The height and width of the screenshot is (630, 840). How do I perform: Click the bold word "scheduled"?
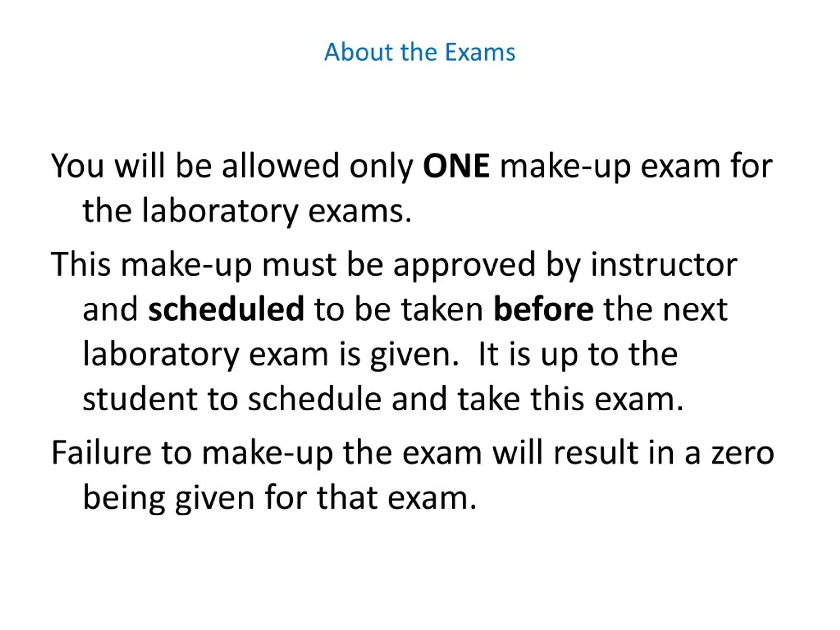click(x=226, y=309)
